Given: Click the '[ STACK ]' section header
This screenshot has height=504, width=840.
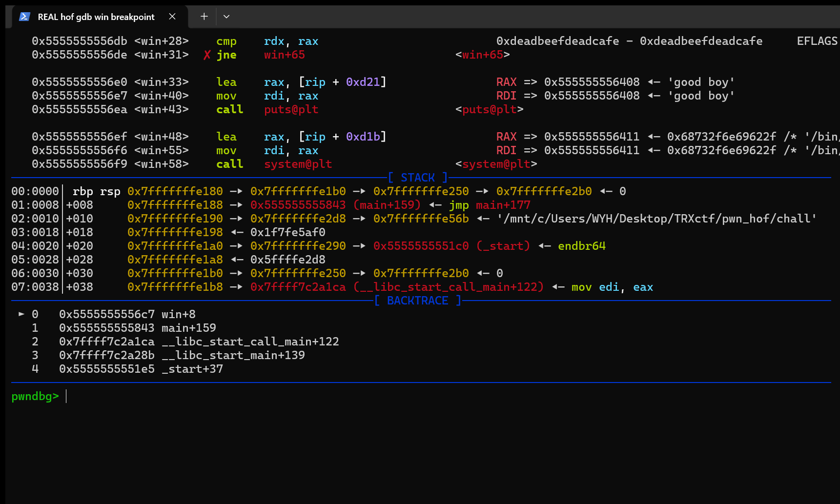Looking at the screenshot, I should [x=418, y=178].
